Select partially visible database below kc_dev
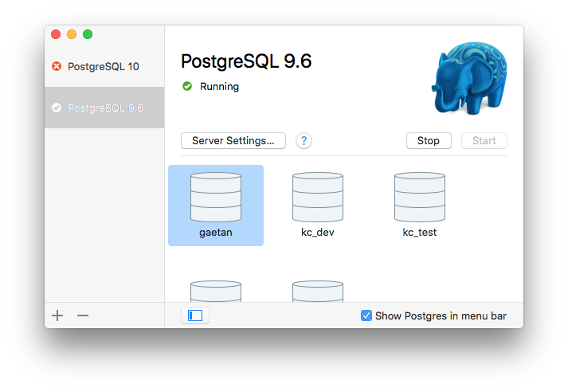 point(318,291)
